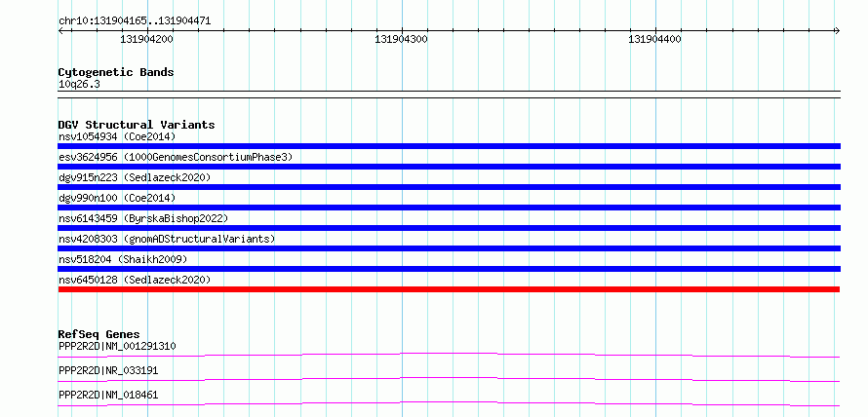Open variant nsv4208303 (gnomADStructuralVariants) label

point(167,239)
